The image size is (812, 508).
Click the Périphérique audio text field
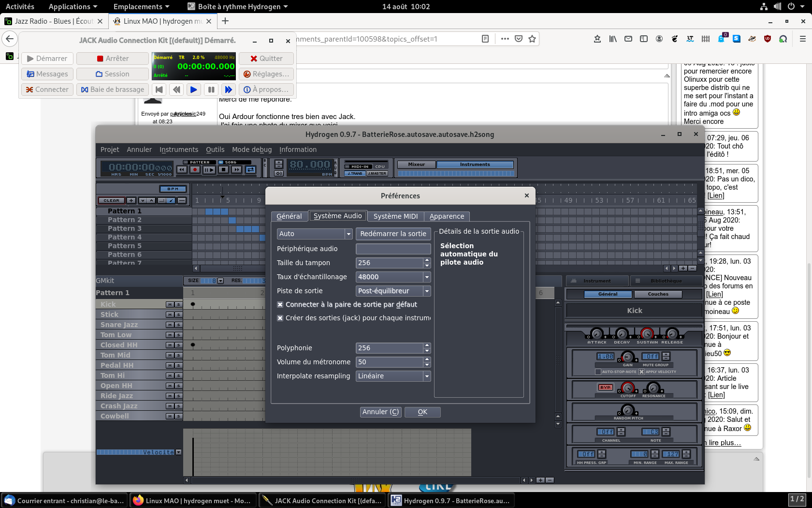(393, 249)
